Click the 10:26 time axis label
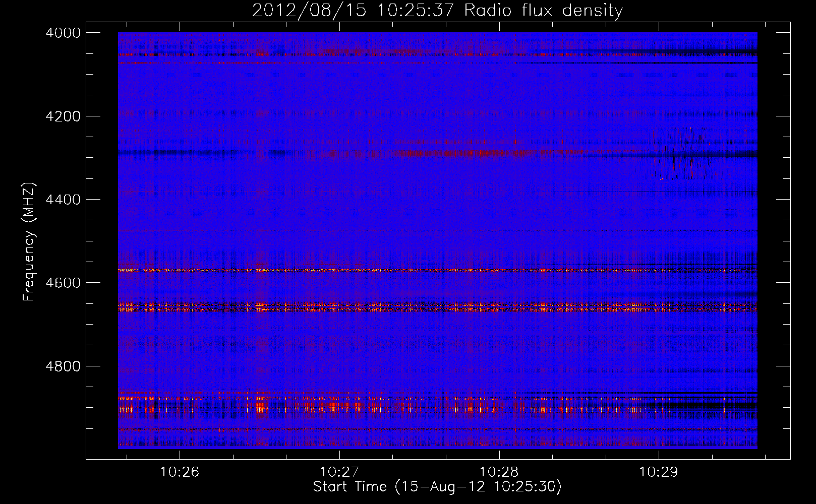Viewport: 816px width, 504px height. click(180, 472)
